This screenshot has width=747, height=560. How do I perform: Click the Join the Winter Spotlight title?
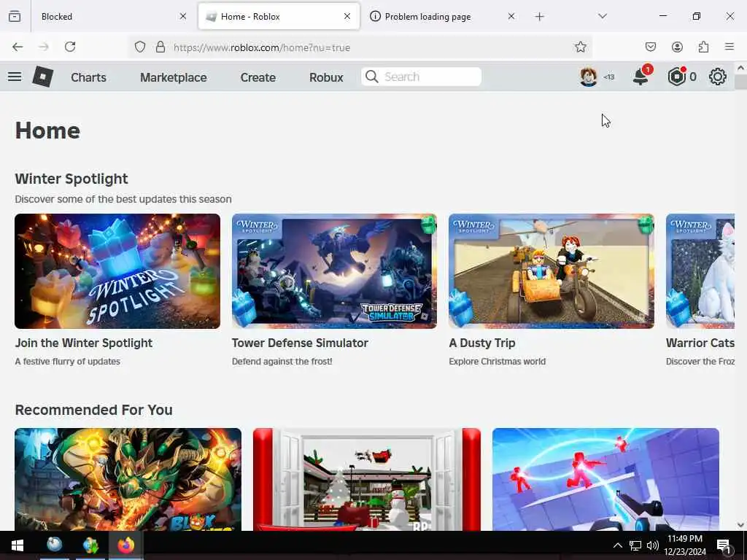[x=84, y=343]
